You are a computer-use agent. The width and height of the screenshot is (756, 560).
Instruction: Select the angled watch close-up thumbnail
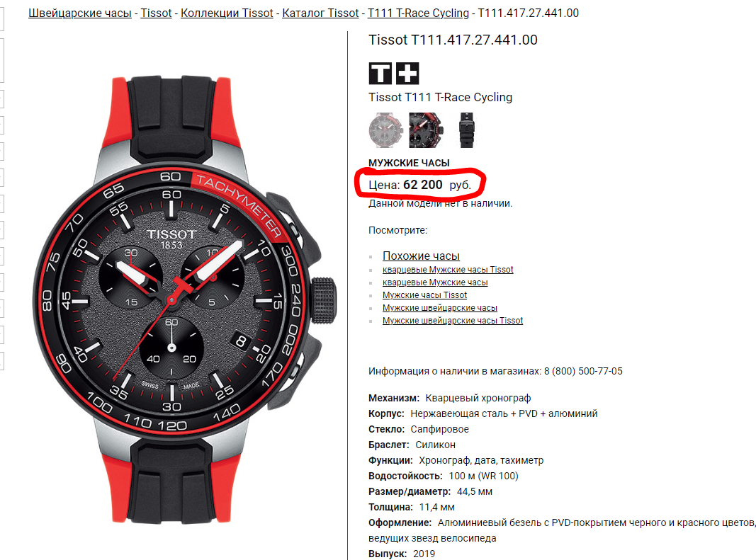(426, 130)
